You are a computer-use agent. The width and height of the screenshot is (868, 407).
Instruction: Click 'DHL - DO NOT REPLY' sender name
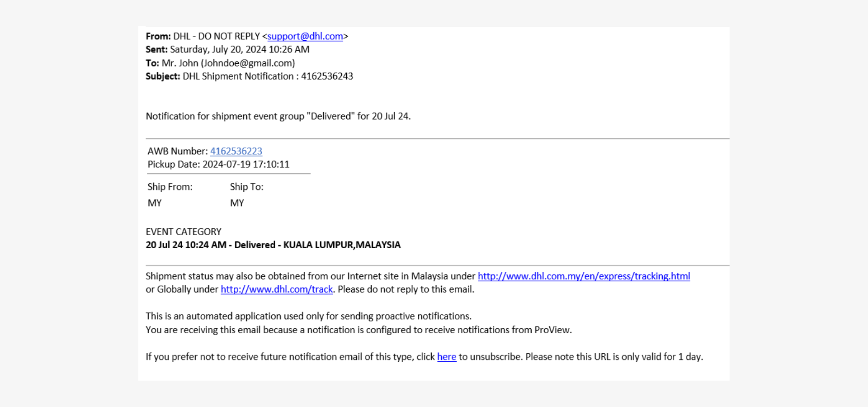coord(217,36)
